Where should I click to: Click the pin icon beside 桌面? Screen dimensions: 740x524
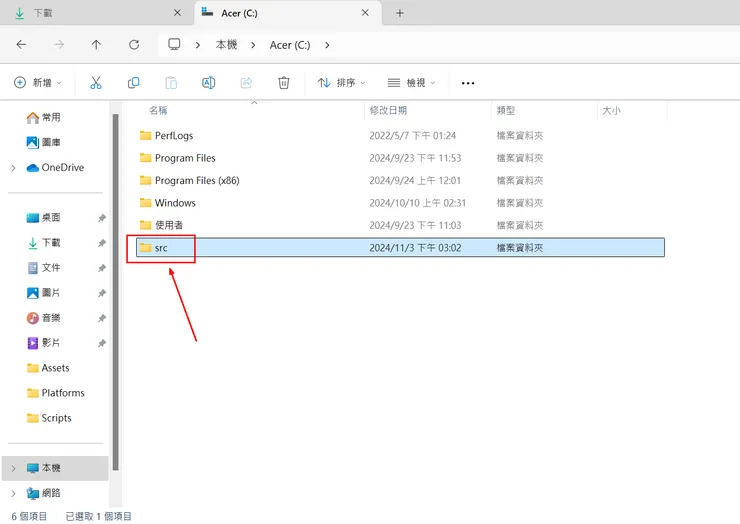click(x=101, y=218)
